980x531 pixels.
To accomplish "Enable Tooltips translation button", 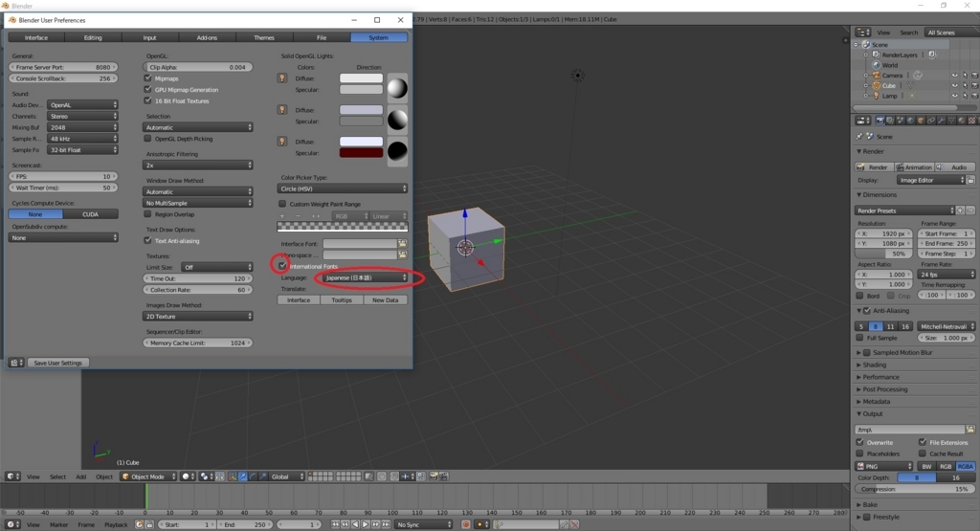I will tap(342, 299).
